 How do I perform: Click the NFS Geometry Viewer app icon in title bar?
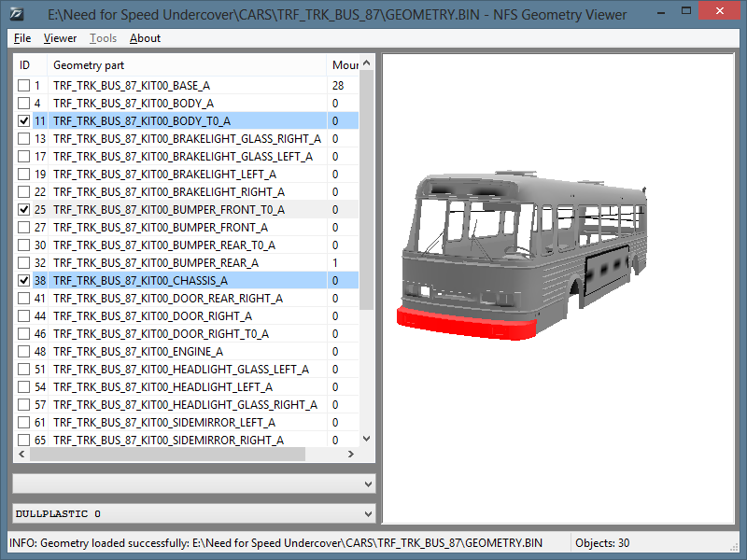coord(17,14)
